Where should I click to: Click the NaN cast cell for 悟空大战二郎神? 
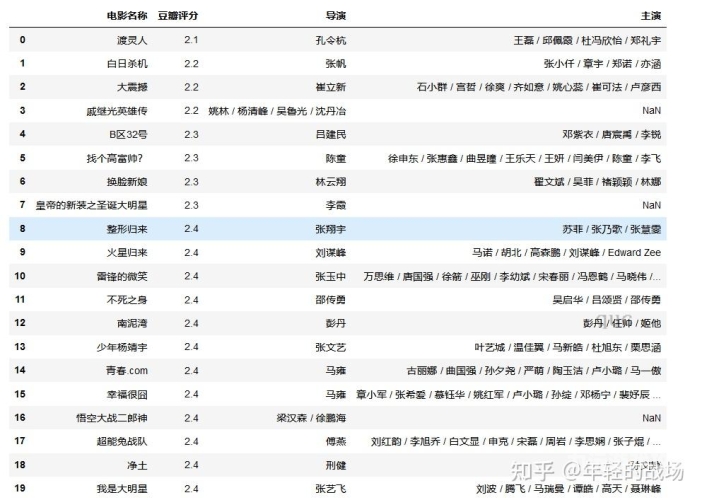(x=651, y=418)
